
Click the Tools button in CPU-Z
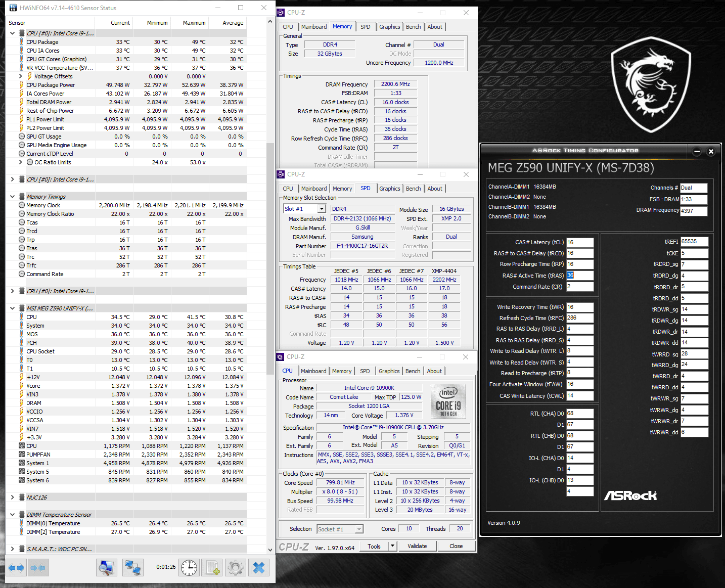point(374,546)
